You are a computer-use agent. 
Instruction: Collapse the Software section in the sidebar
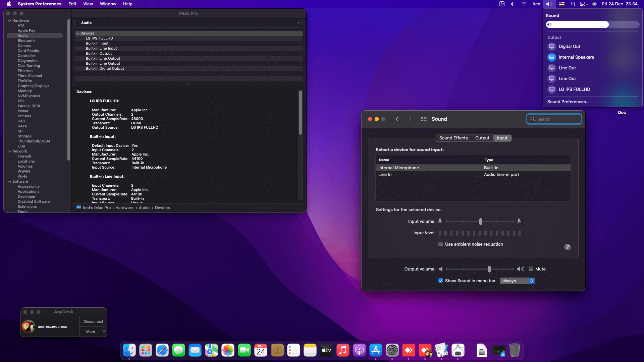pos(10,182)
